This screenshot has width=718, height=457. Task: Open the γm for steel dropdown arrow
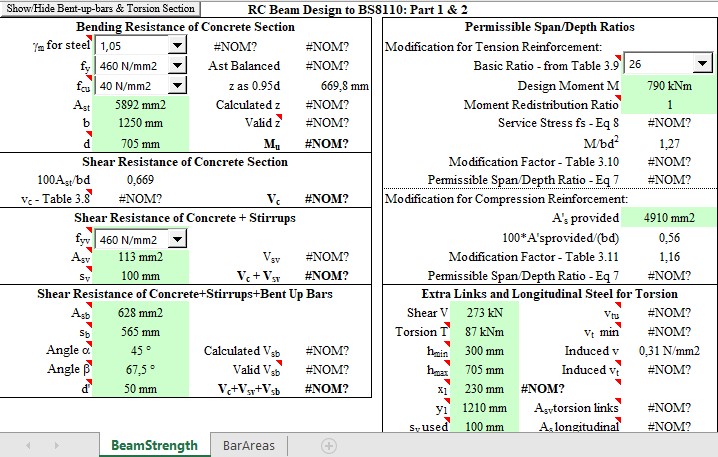click(177, 45)
